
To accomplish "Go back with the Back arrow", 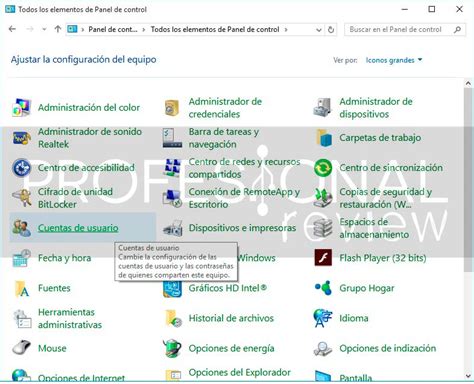I will click(13, 29).
